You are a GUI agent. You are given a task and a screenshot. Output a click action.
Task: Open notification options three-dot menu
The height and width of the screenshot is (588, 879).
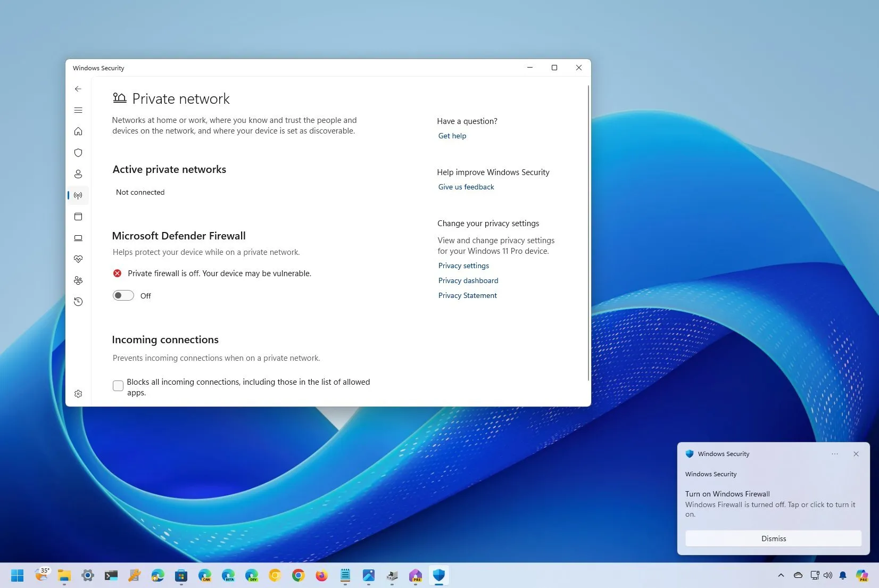835,454
